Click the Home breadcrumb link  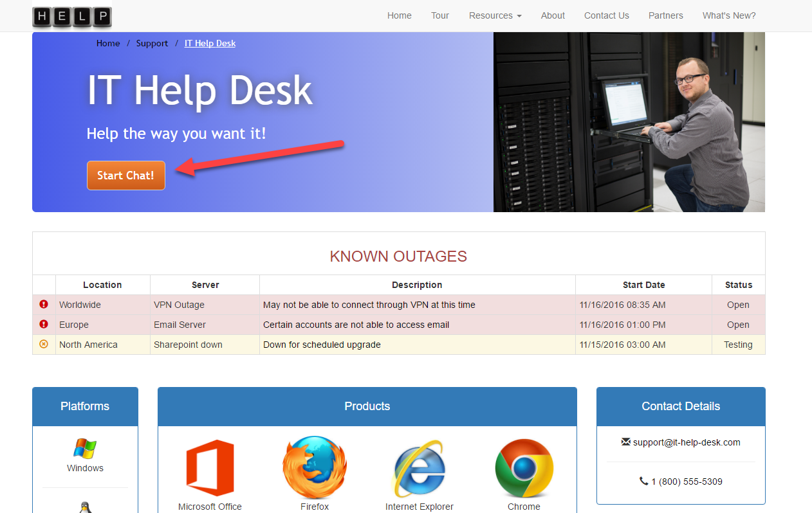click(108, 43)
